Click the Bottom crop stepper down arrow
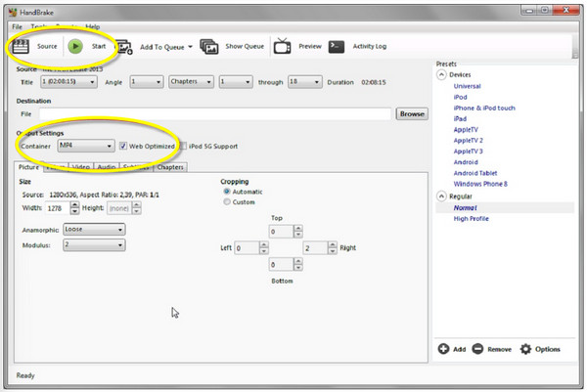Viewport: 587px width, 392px height. point(298,268)
